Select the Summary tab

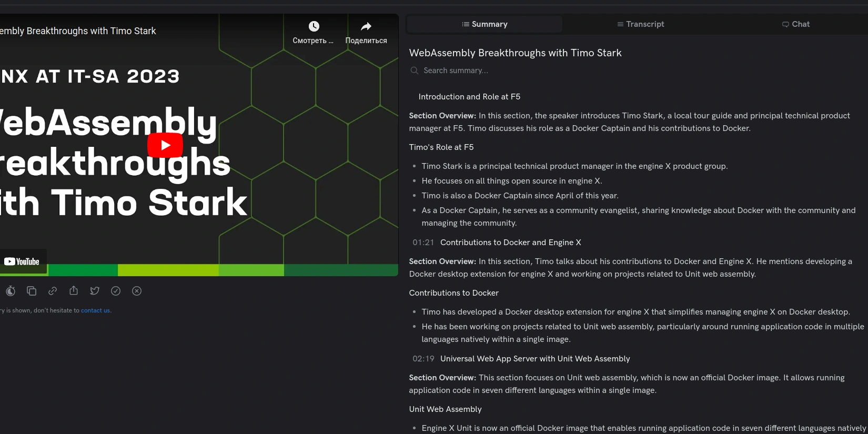[x=485, y=24]
